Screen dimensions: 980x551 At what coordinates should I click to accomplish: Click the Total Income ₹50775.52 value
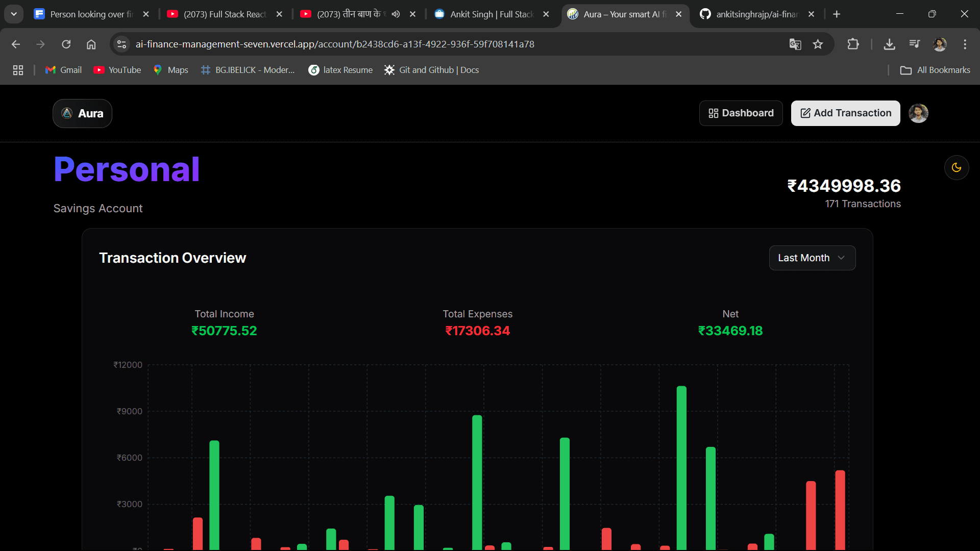pyautogui.click(x=224, y=331)
